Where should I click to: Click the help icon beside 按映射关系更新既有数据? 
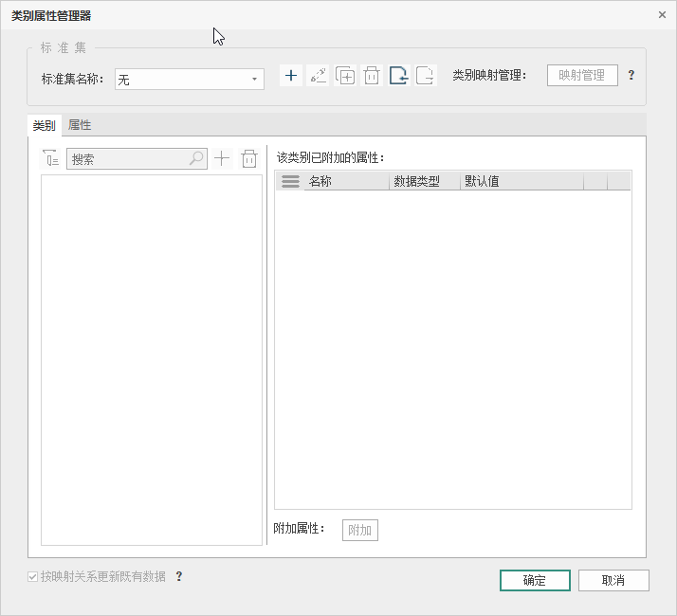click(x=178, y=576)
